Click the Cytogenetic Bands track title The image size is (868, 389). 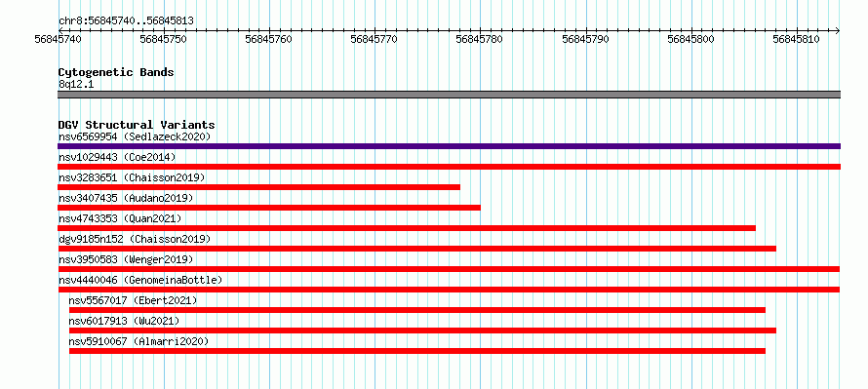click(x=116, y=72)
